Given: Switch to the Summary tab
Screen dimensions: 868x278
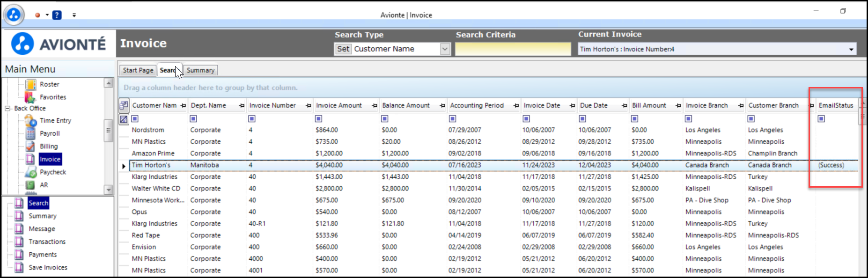Looking at the screenshot, I should tap(200, 70).
